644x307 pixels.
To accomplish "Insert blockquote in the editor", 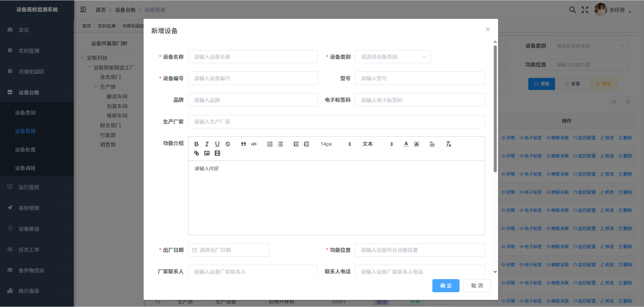I will (244, 144).
